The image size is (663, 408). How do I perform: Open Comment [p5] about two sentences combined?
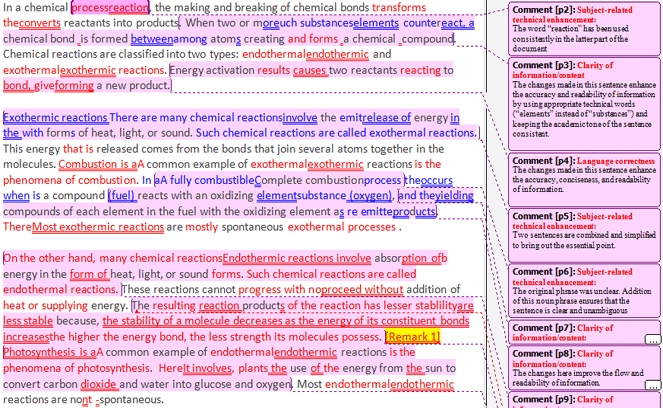(584, 235)
